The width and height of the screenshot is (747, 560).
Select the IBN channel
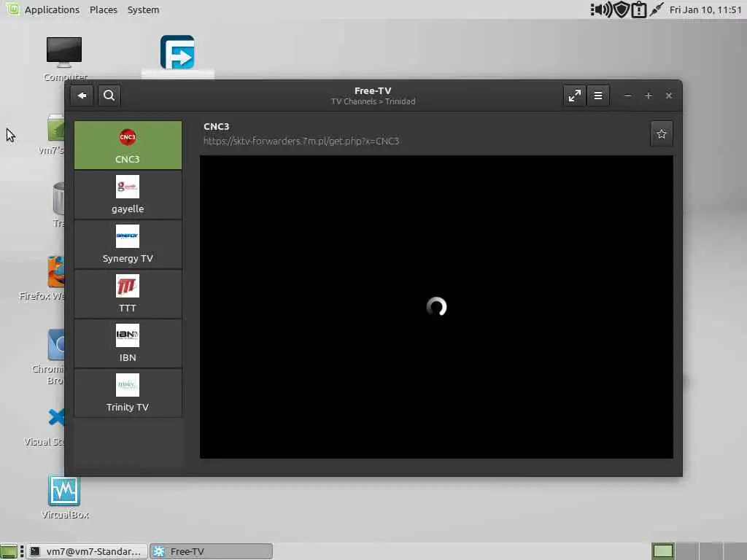[128, 343]
